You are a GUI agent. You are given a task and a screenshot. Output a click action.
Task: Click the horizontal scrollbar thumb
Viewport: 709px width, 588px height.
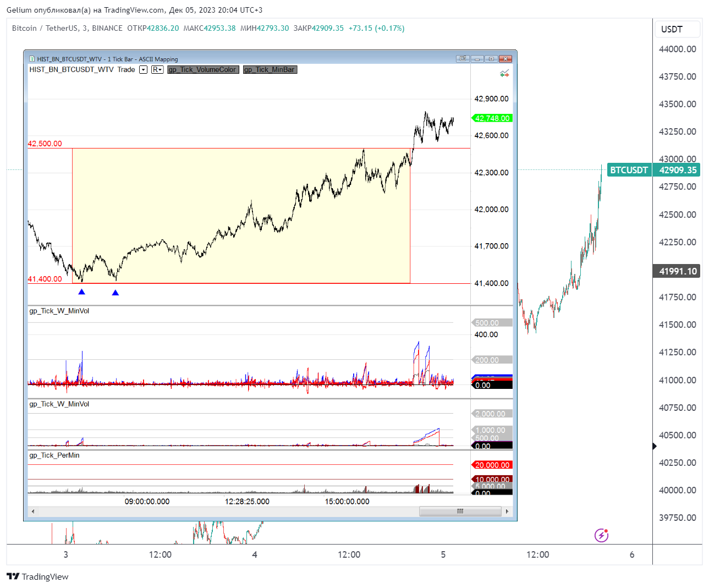460,512
